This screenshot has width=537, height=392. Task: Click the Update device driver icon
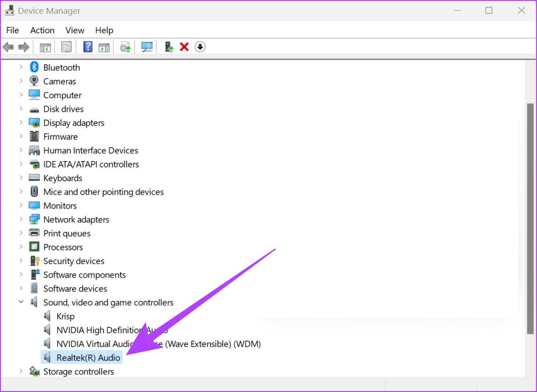[x=169, y=47]
